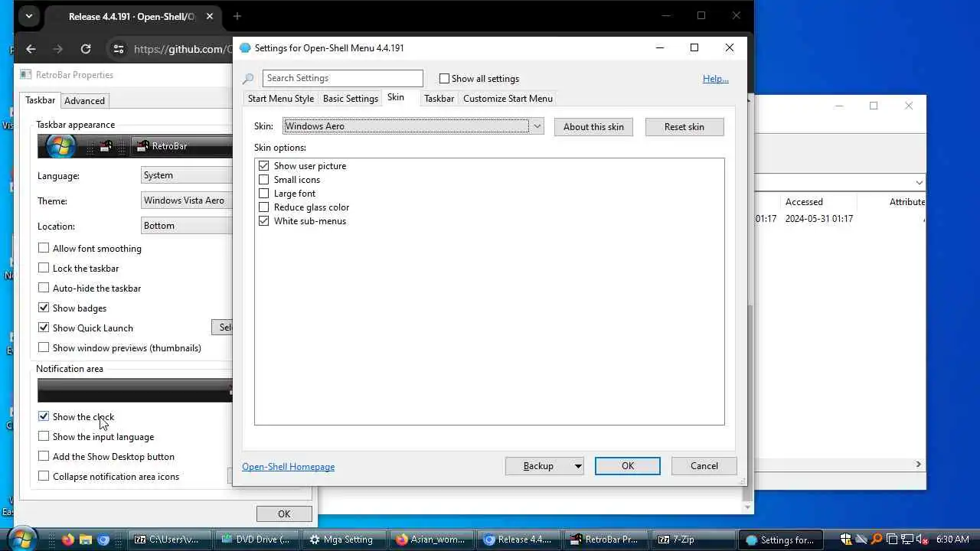The height and width of the screenshot is (551, 980).
Task: Click the magnifier icon beside Search Settings
Action: click(248, 79)
